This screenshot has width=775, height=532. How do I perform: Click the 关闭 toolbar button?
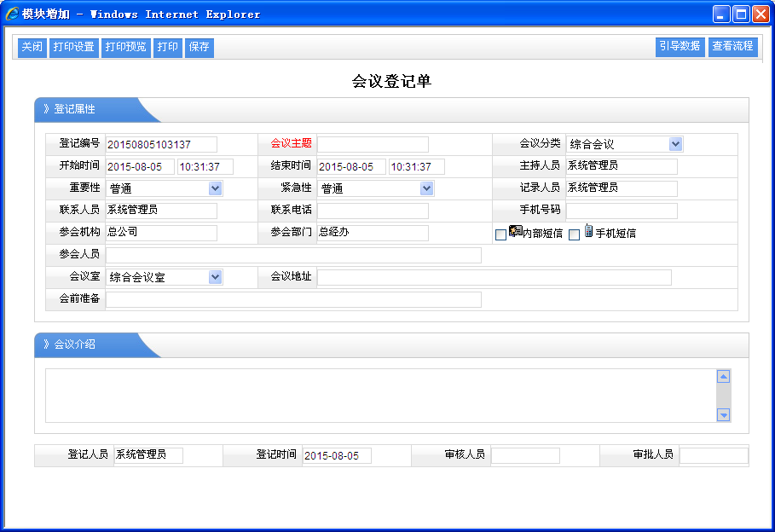pos(32,48)
